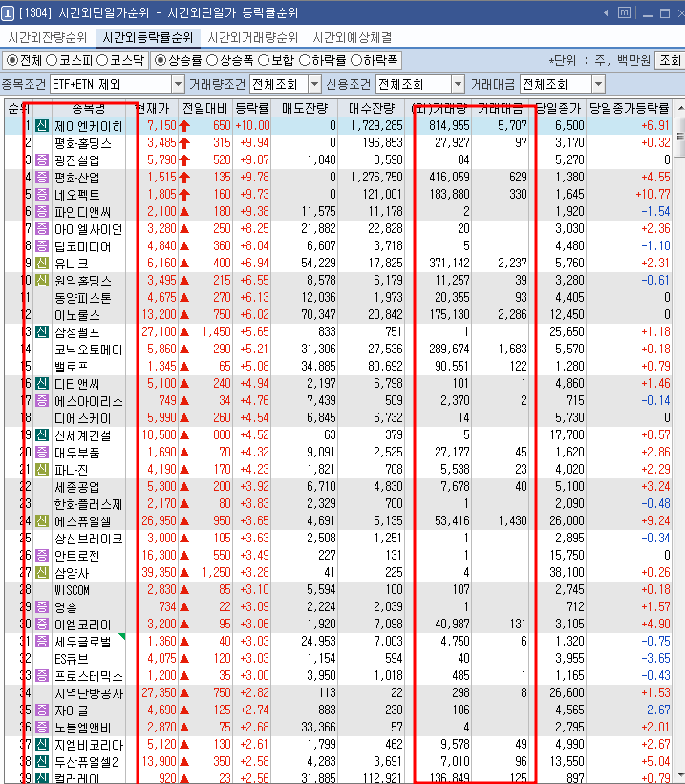Click the 신 badge next to 디티앤씨
The height and width of the screenshot is (784, 685).
(x=42, y=383)
